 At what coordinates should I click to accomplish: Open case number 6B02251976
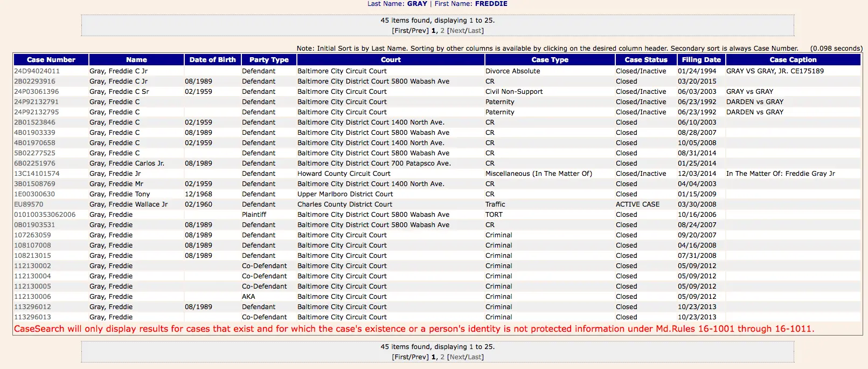point(34,163)
